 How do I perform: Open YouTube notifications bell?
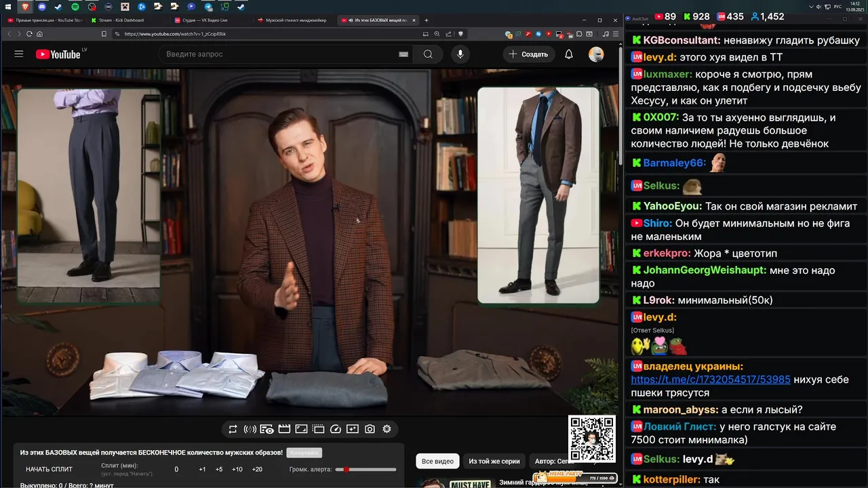click(x=569, y=54)
